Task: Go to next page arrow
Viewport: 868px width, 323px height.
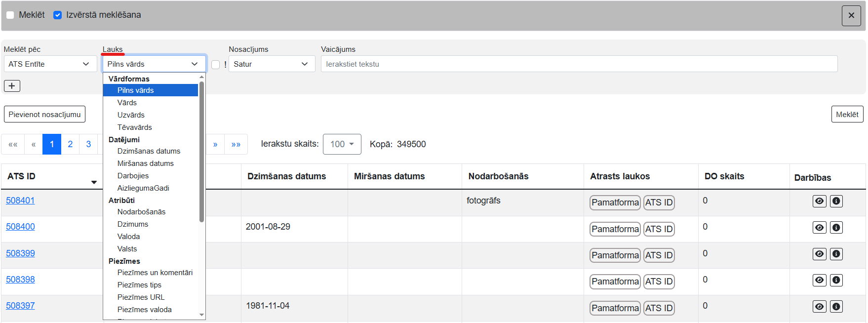Action: pyautogui.click(x=215, y=144)
